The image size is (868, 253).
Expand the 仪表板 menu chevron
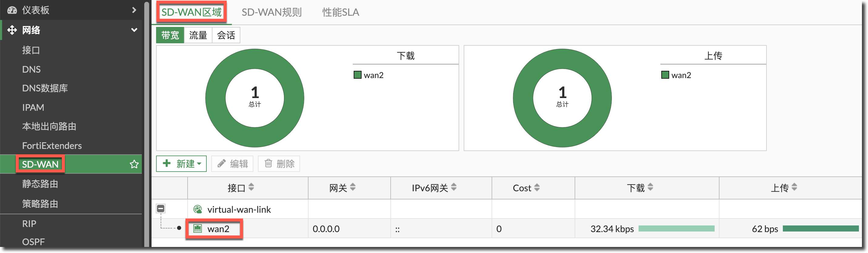(134, 10)
